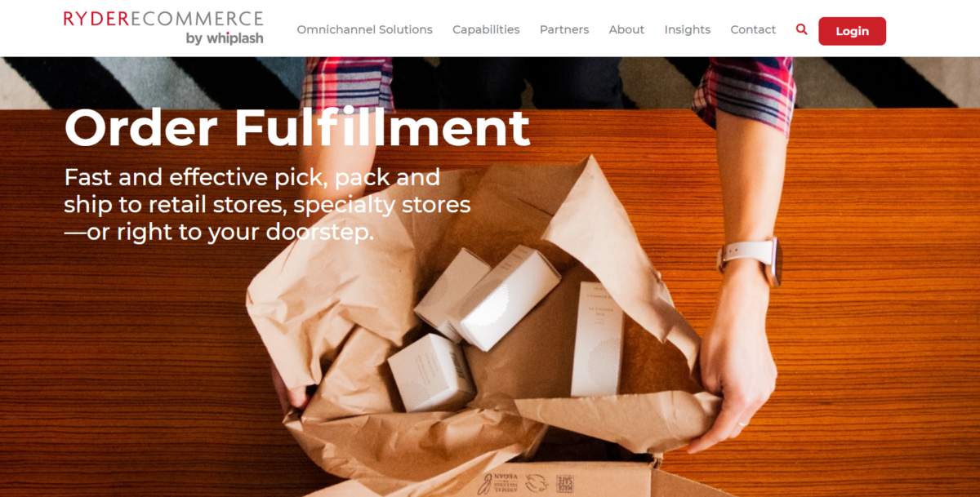This screenshot has width=980, height=497.
Task: Click the smartwatch on the wrist
Action: coord(751,262)
